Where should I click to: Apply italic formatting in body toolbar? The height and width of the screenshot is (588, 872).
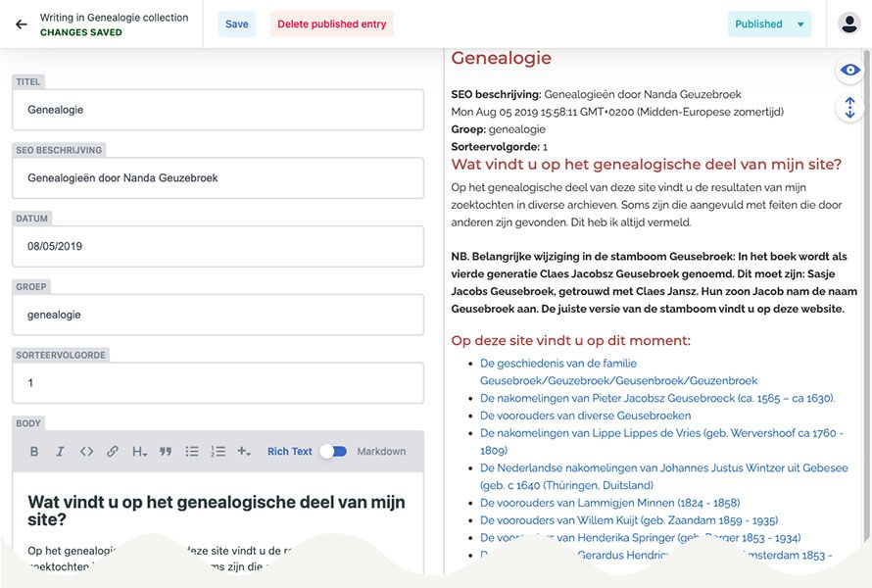(x=60, y=451)
